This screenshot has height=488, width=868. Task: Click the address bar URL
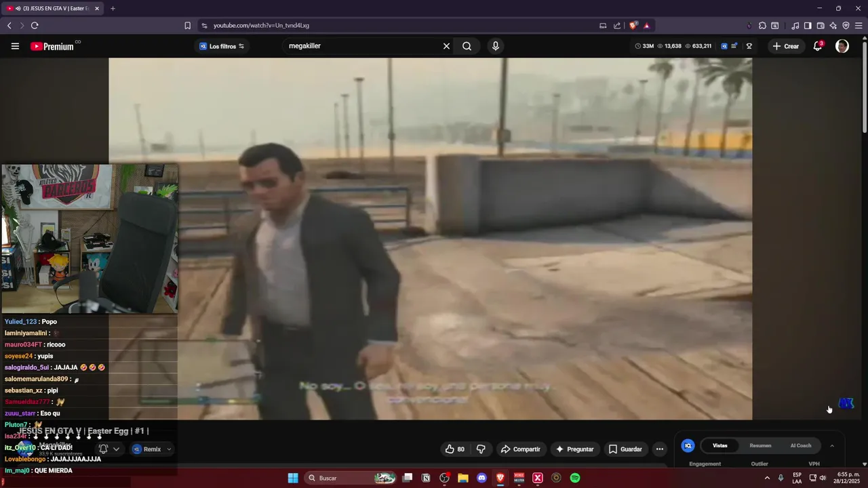point(261,25)
